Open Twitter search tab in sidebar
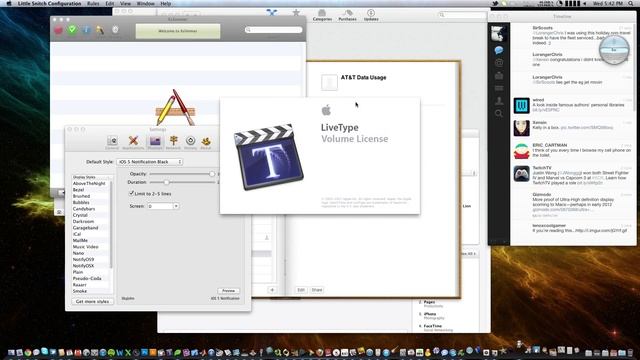 click(499, 113)
